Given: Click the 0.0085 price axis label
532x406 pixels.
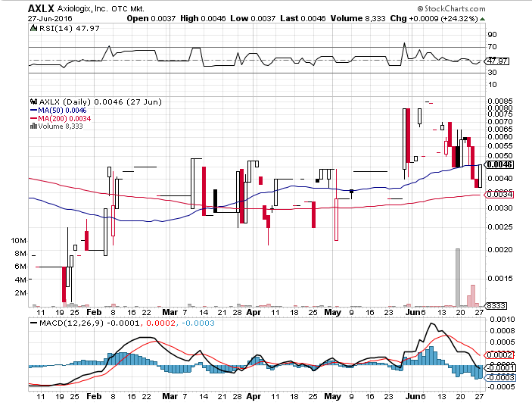Looking at the screenshot, I should coord(500,101).
